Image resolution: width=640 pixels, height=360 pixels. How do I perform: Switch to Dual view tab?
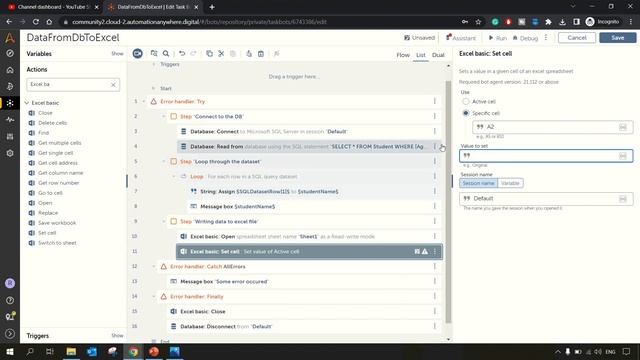(x=438, y=55)
